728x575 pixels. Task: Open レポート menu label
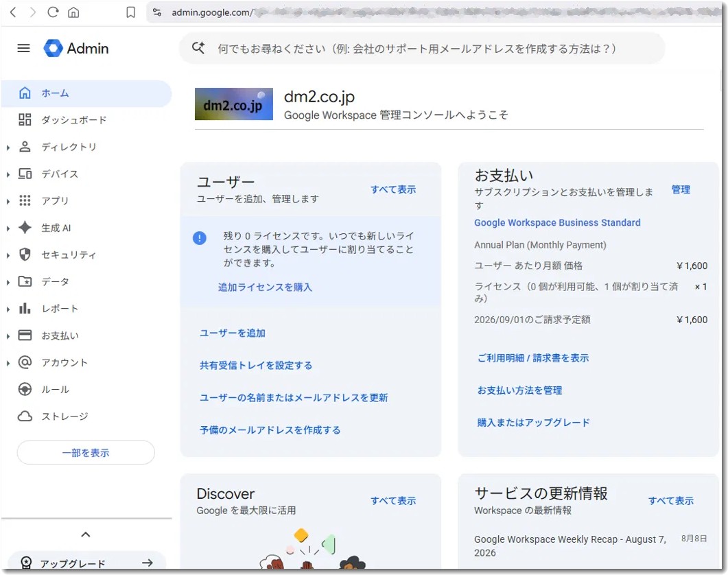[x=60, y=309]
